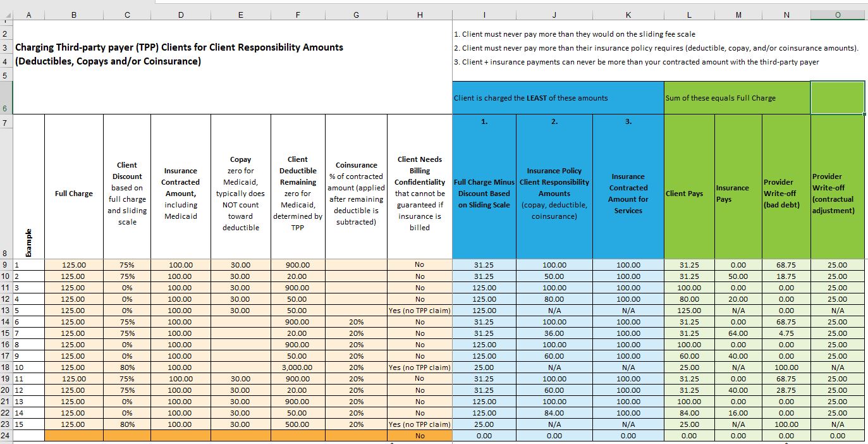Select 'Sum of these equals Full Charge' cell
Image resolution: width=868 pixels, height=444 pixels.
pos(737,98)
